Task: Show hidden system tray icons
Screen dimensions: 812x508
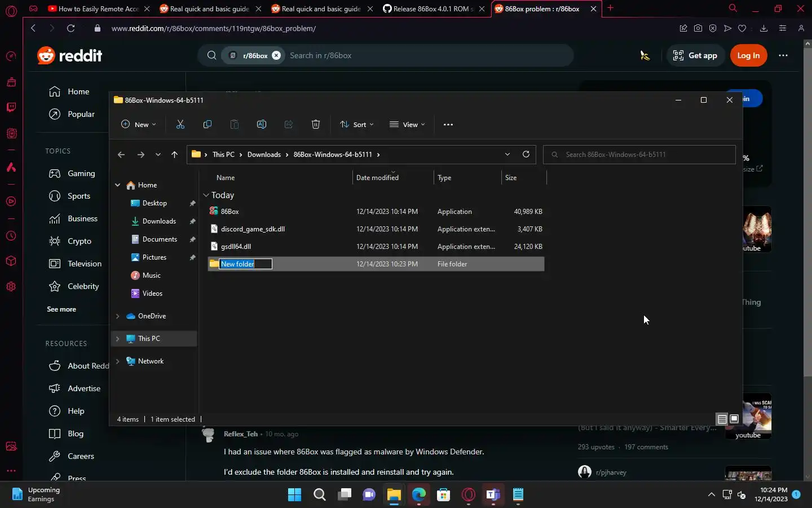Action: tap(711, 495)
